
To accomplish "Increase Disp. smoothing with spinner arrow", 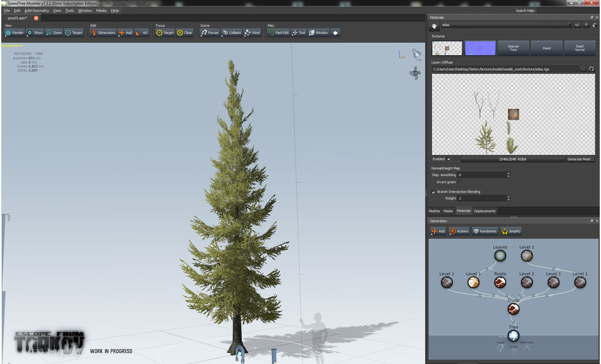I will click(508, 173).
